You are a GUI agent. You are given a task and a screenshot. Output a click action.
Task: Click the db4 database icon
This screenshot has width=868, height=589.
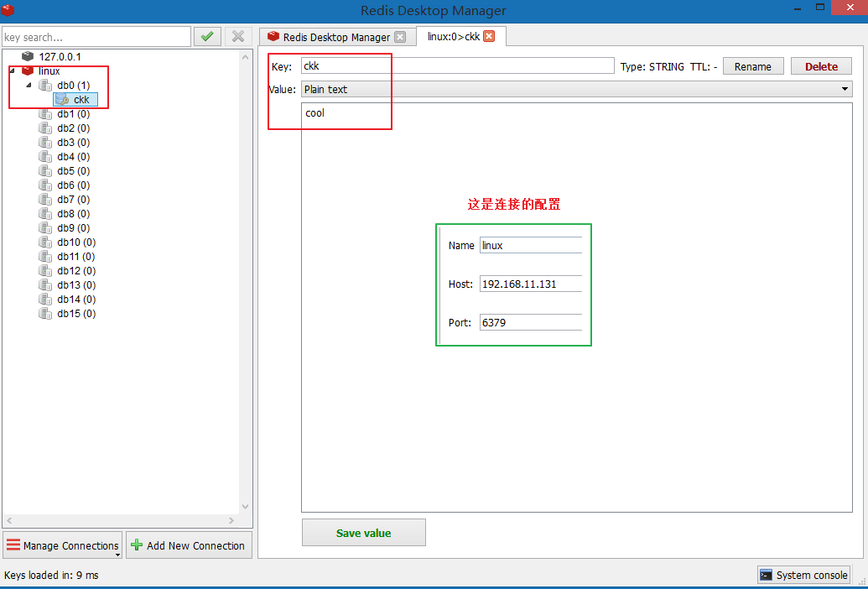[x=45, y=157]
